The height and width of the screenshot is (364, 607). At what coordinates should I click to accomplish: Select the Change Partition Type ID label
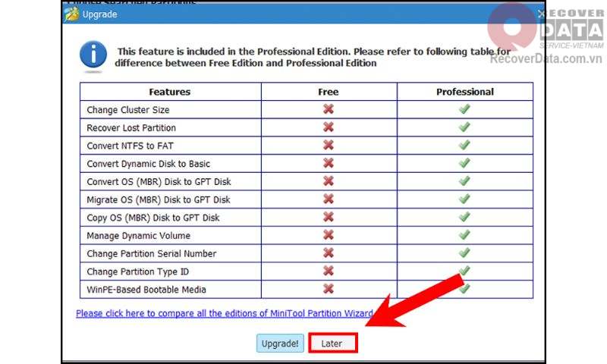pyautogui.click(x=138, y=272)
